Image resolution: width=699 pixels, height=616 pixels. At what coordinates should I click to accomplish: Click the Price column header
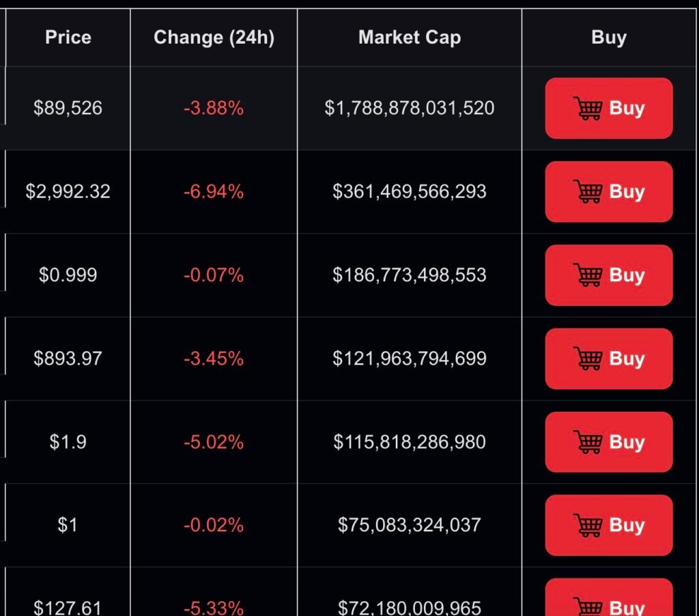coord(67,38)
